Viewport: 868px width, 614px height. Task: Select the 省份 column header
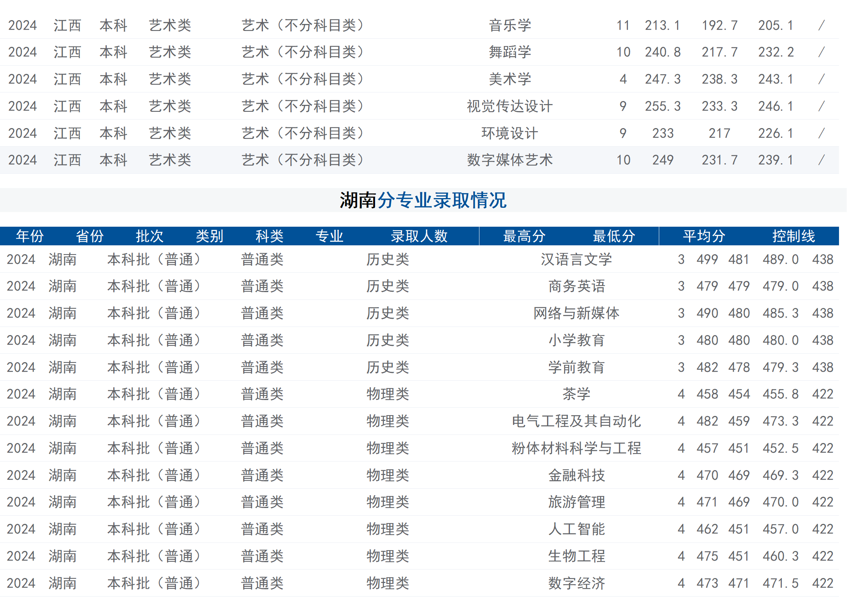pos(90,235)
